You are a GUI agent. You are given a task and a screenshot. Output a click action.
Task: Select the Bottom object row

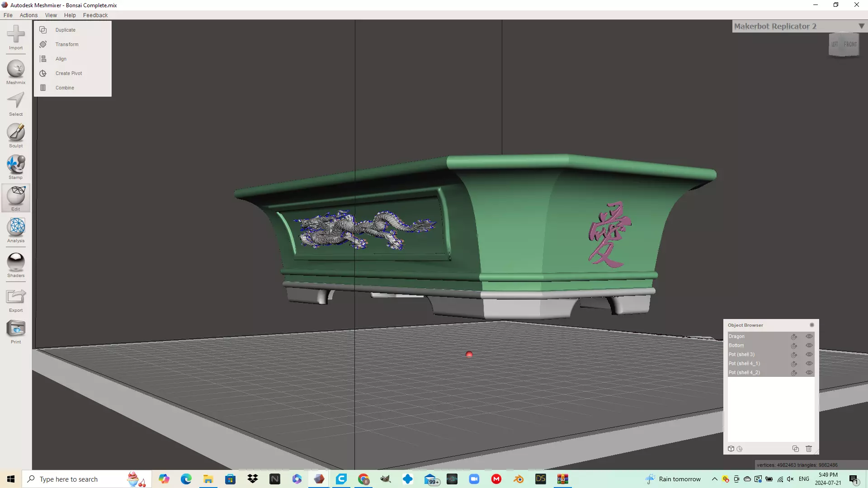[771, 345]
